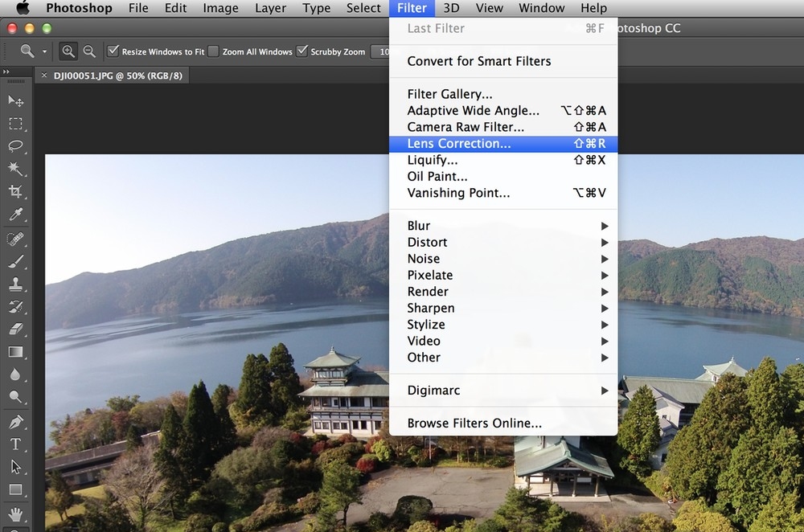Enable Zoom All Windows checkbox
Viewport: 804px width, 532px height.
coord(213,51)
